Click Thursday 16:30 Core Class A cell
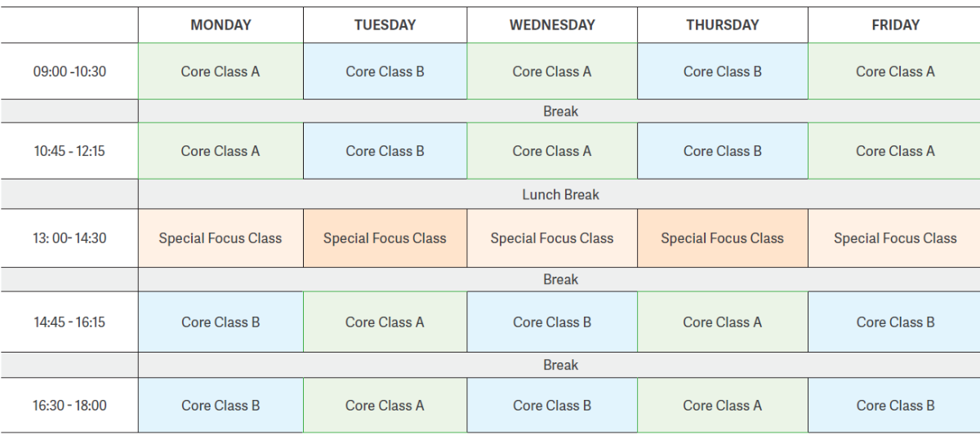Viewport: 980px width, 435px height. pyautogui.click(x=723, y=405)
